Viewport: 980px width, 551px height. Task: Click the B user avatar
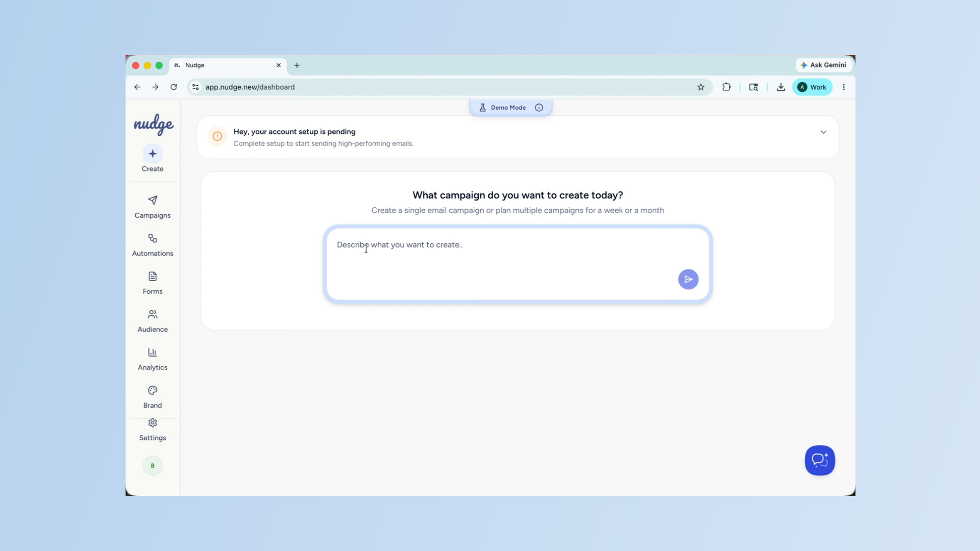coord(153,466)
